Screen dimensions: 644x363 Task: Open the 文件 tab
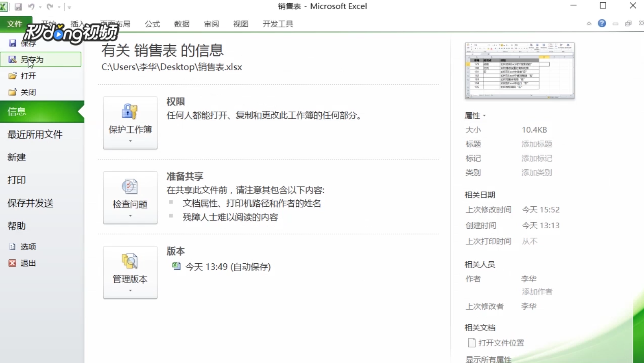tap(15, 24)
